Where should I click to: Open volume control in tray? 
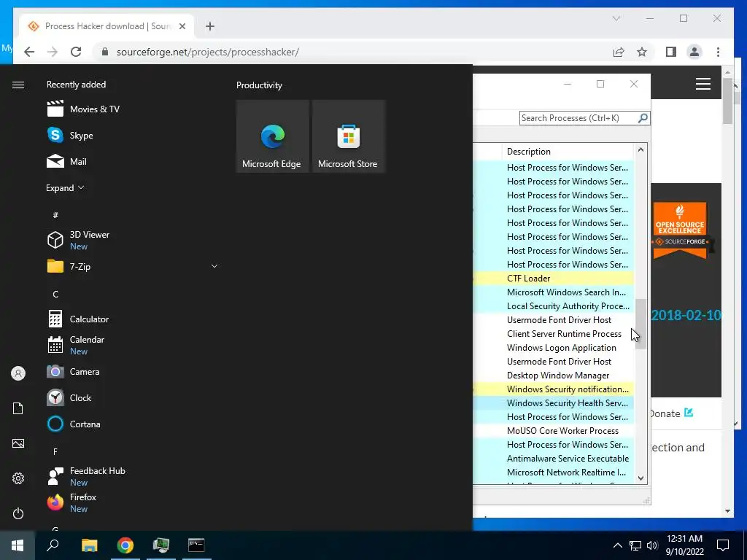[652, 545]
